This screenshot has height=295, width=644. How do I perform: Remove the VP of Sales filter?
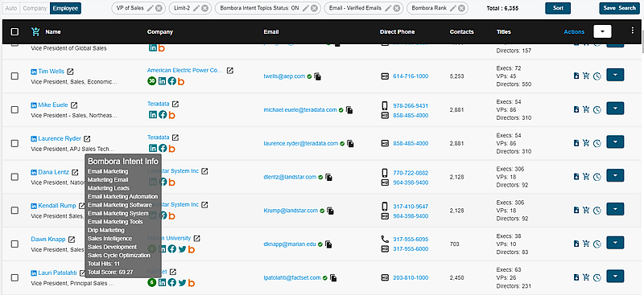pyautogui.click(x=159, y=8)
